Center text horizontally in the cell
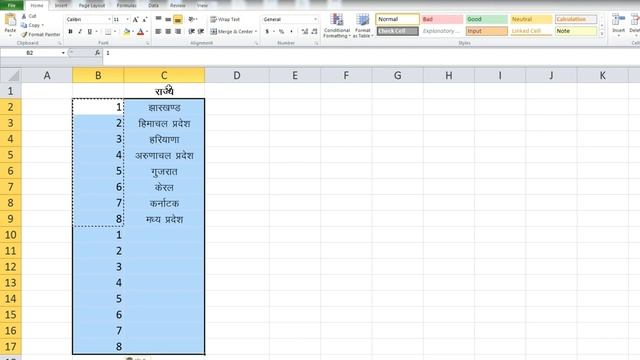Image resolution: width=640 pixels, height=360 pixels. pos(168,31)
